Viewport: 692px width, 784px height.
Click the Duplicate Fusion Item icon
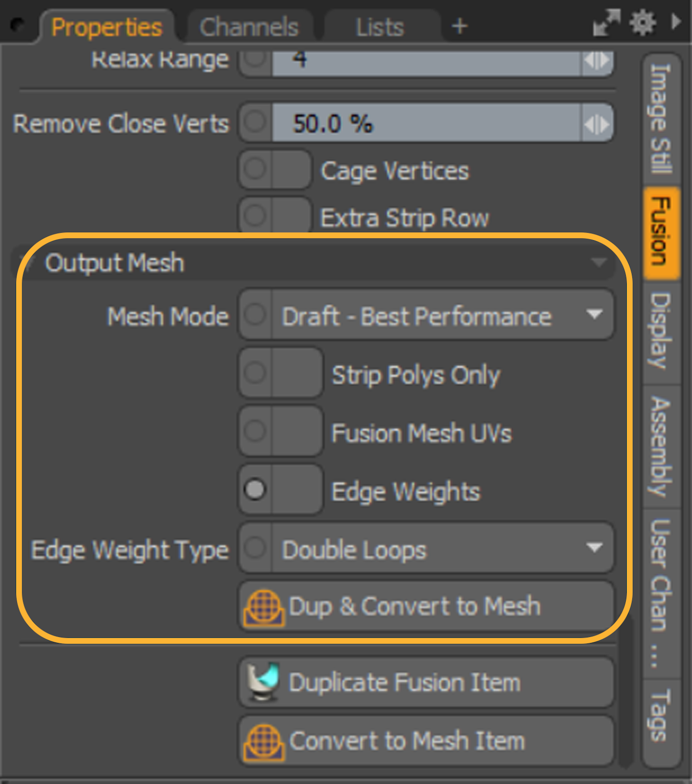point(264,682)
